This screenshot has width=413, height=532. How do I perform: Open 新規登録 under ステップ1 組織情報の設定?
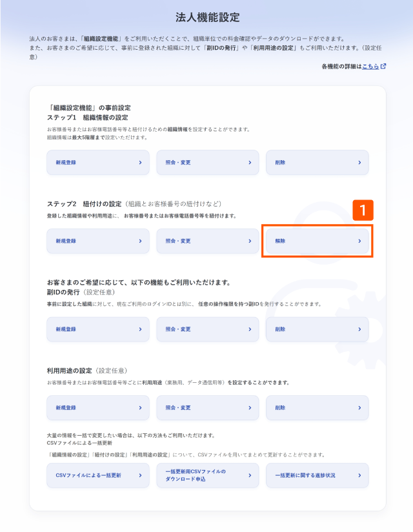pos(98,163)
